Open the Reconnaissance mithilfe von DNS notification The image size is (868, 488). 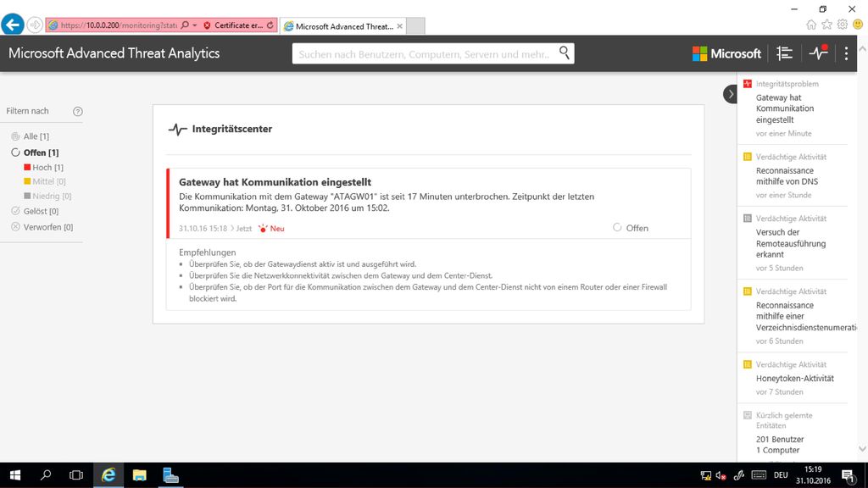point(787,176)
